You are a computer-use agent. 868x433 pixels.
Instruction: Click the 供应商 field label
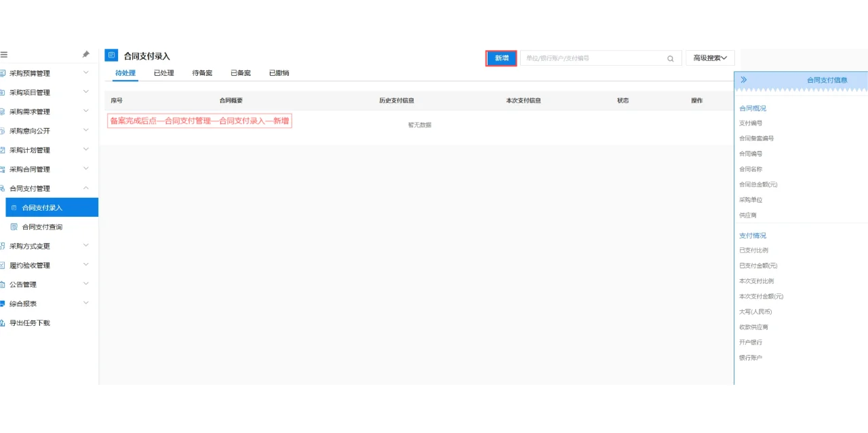pos(748,215)
